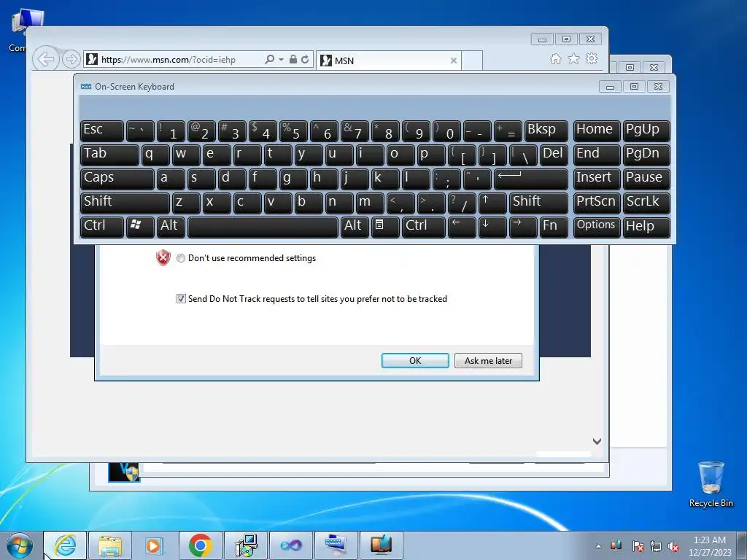
Task: Click the Help key on keyboard
Action: (x=646, y=227)
